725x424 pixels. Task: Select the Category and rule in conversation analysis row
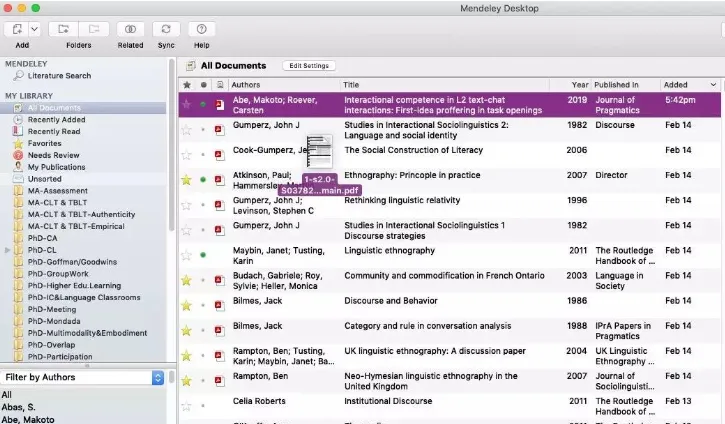point(449,331)
